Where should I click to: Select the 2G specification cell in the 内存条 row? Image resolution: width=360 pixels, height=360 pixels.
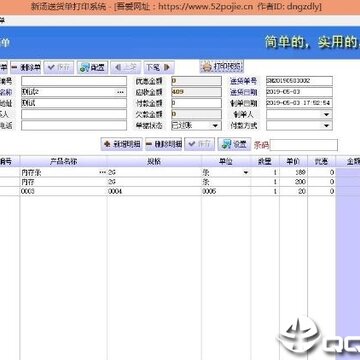[154, 173]
